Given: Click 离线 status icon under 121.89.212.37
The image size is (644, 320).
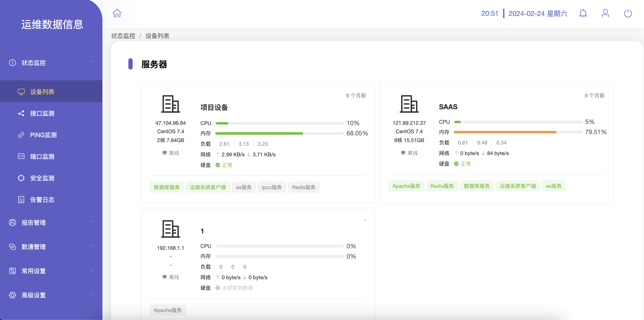Looking at the screenshot, I should coord(403,153).
